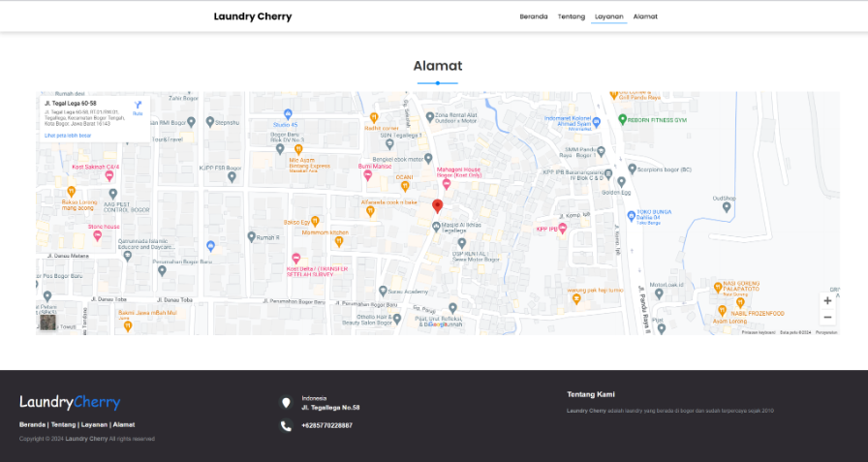
Task: Open Beranda link in the footer
Action: click(x=32, y=425)
